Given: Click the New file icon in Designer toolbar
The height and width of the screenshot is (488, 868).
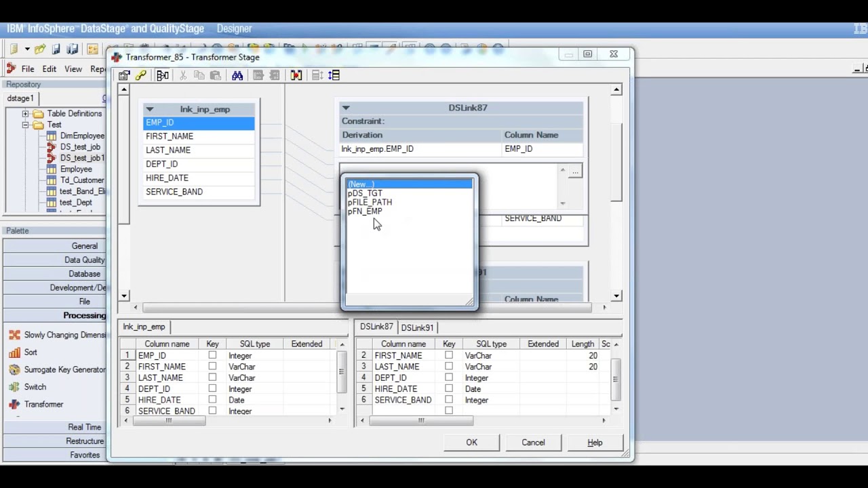Looking at the screenshot, I should [14, 49].
